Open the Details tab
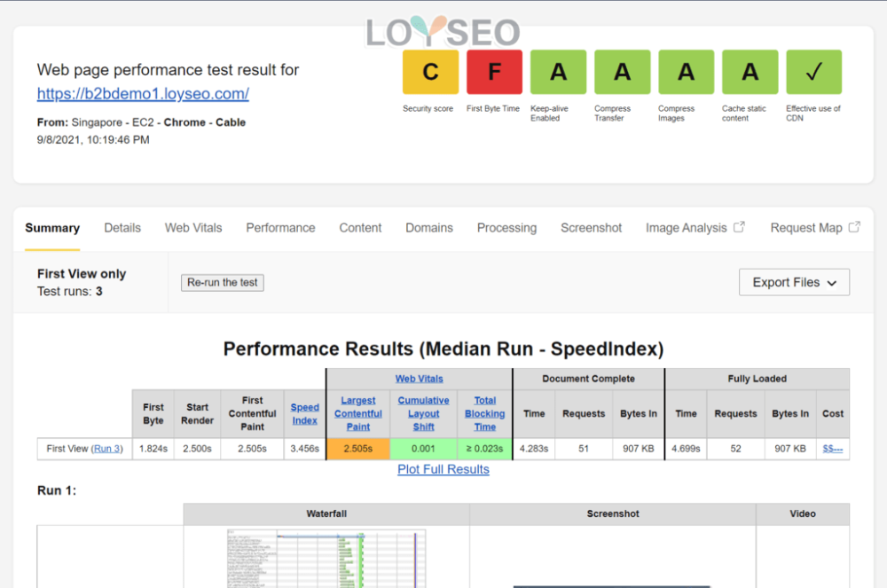This screenshot has height=588, width=887. coord(122,228)
